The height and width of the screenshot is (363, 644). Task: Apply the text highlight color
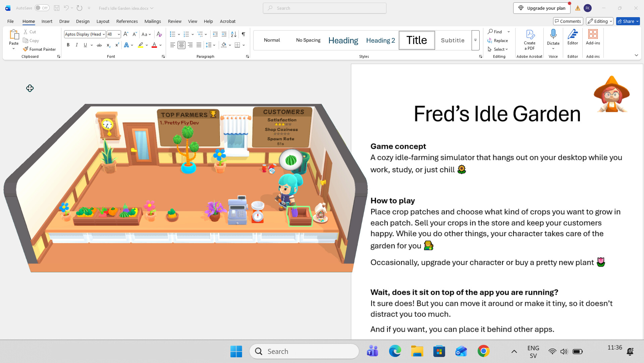coord(141,45)
